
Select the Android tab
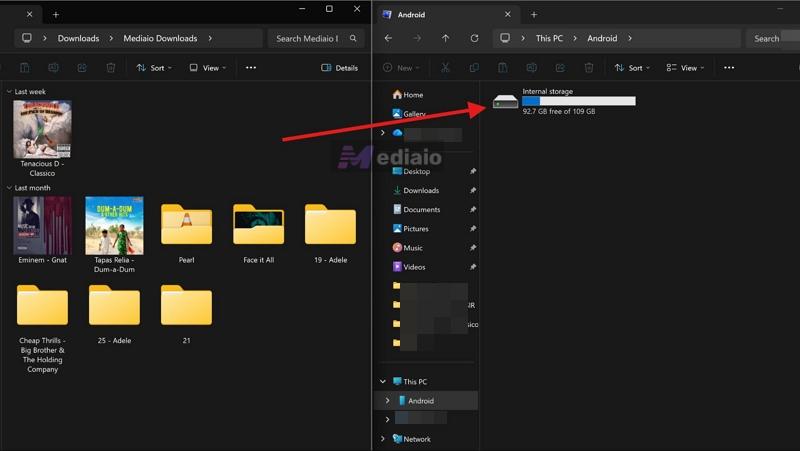[x=446, y=15]
